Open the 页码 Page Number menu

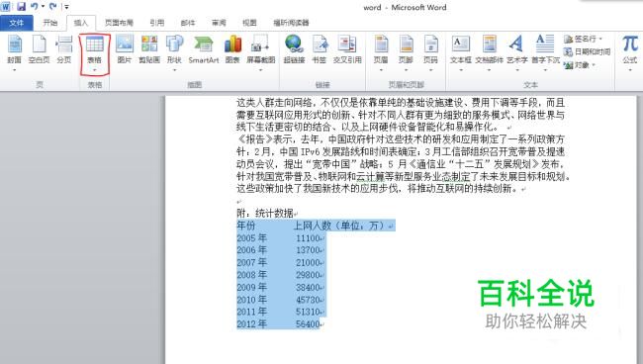(430, 52)
